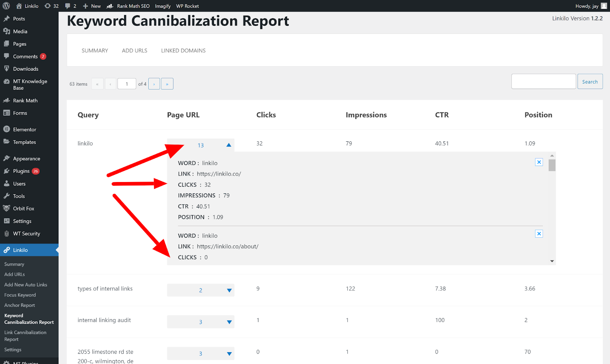
Task: Open Link Cannibalization Report submenu item
Action: [26, 336]
